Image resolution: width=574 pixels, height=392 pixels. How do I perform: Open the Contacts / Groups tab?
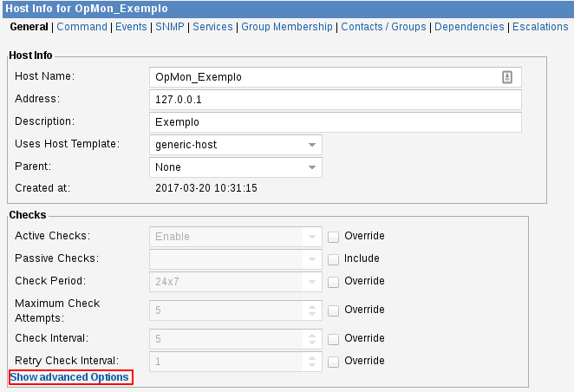point(383,27)
